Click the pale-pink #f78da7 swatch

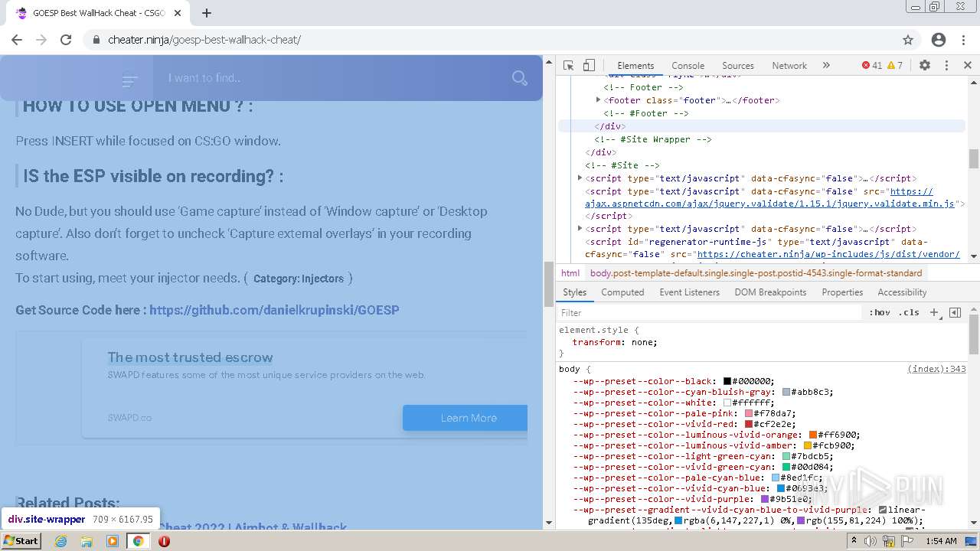[749, 413]
